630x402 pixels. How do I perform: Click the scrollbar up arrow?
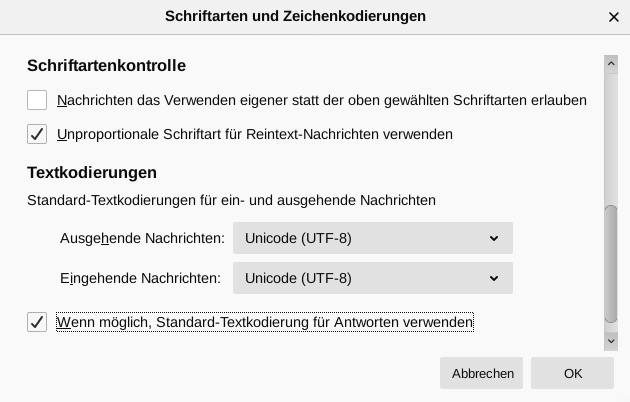611,64
